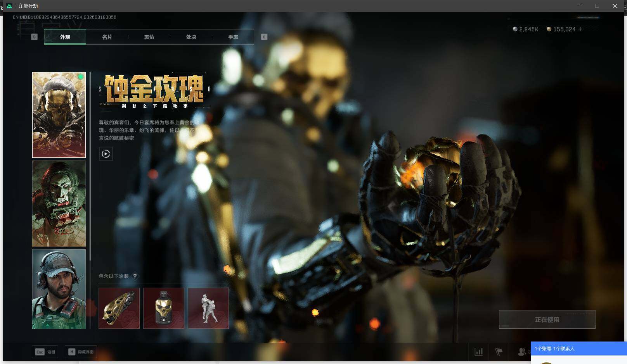Screen dimensions: 627x364
Task: Open the friends list icon
Action: (522, 352)
